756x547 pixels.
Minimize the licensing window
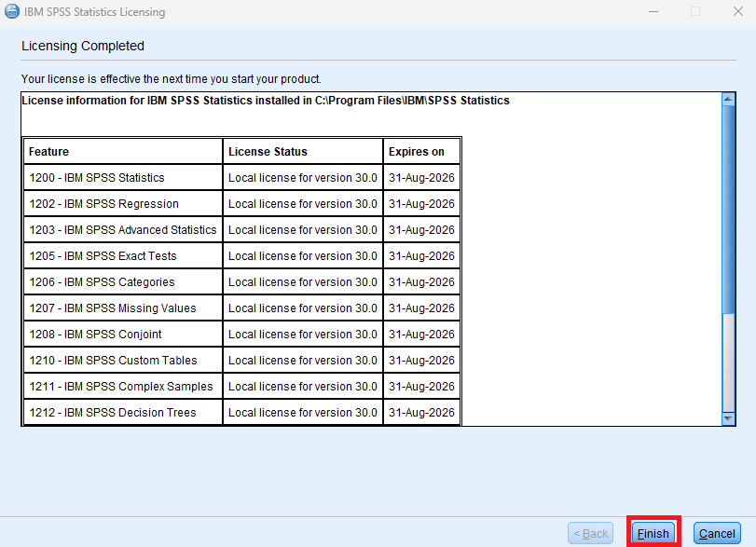click(x=653, y=12)
